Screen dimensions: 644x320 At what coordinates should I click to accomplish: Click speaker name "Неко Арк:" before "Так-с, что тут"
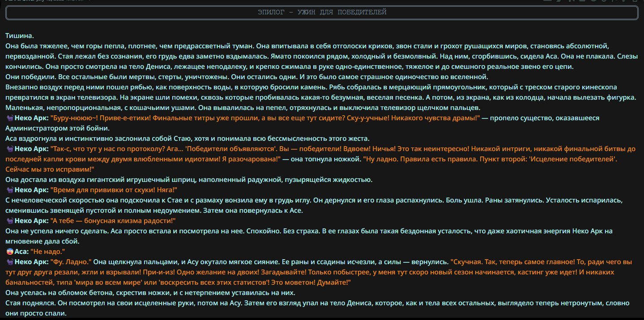point(31,149)
